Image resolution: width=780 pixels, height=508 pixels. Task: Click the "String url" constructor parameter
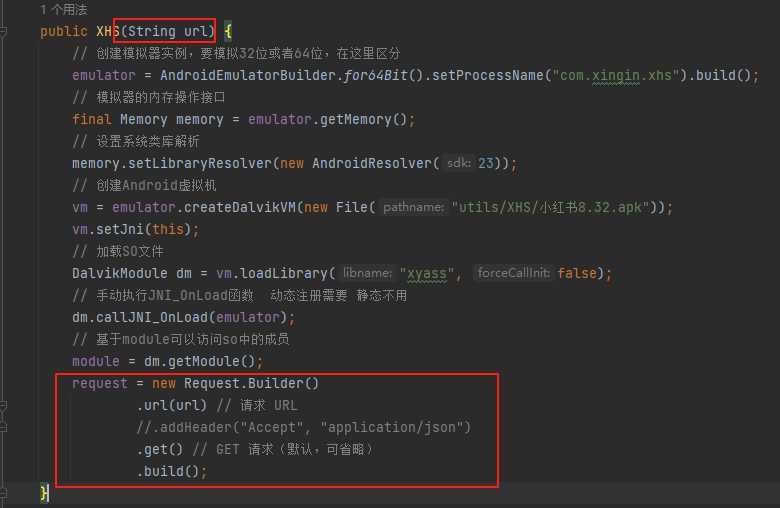pos(167,31)
